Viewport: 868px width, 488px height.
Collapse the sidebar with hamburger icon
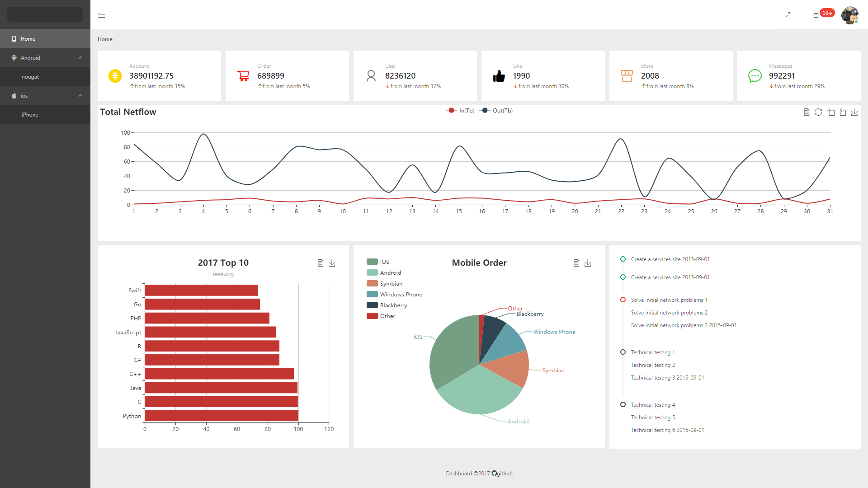102,14
